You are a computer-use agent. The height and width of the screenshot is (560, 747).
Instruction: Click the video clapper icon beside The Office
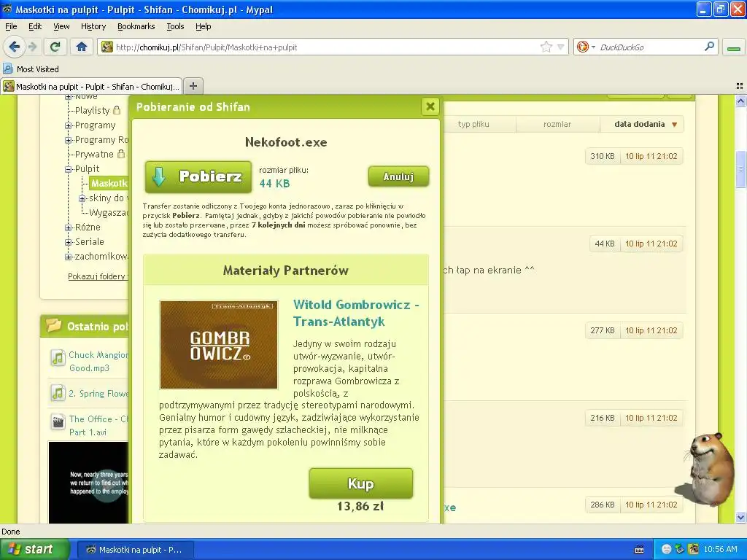click(x=58, y=421)
